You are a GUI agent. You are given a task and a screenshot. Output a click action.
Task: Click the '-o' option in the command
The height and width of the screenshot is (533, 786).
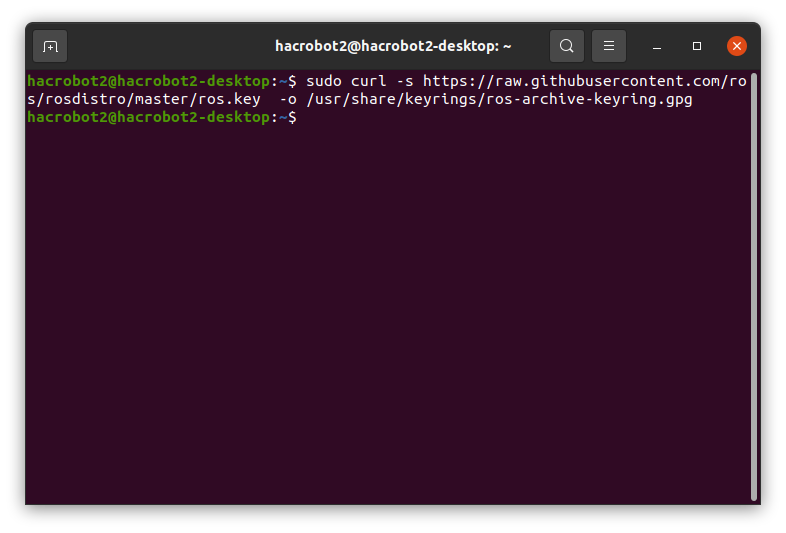point(288,99)
